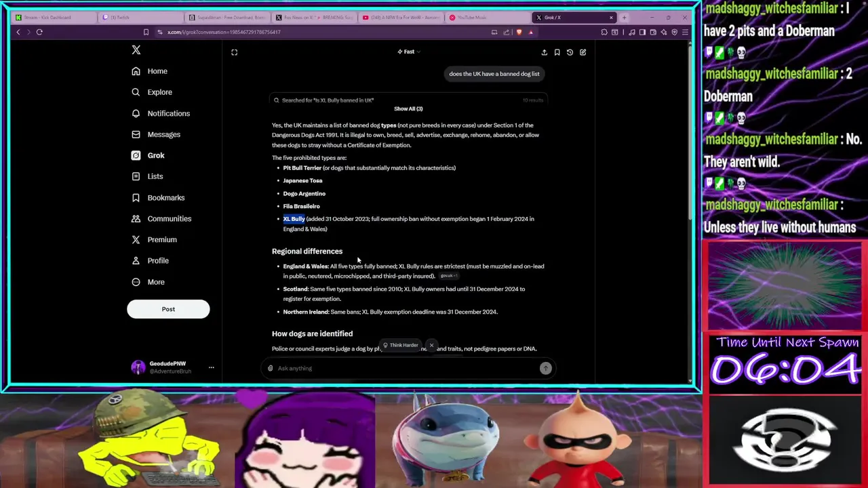Viewport: 868px width, 488px height.
Task: Open Profile in the X sidebar
Action: (x=150, y=260)
